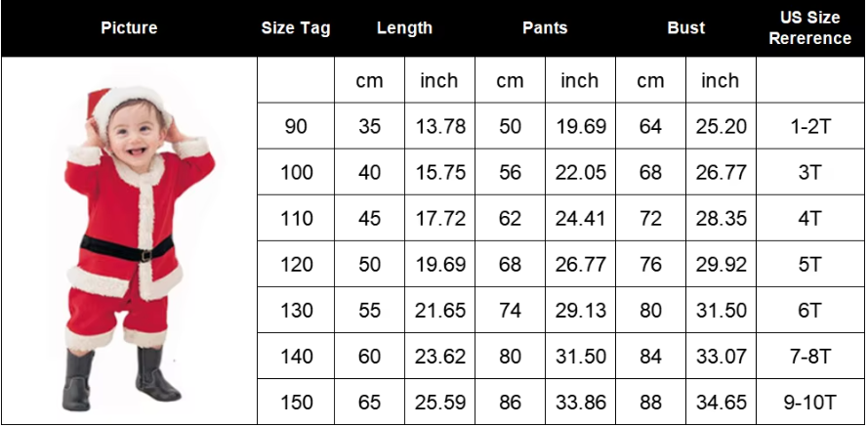Image resolution: width=868 pixels, height=427 pixels.
Task: Select size tag 90 cell
Action: pos(296,126)
